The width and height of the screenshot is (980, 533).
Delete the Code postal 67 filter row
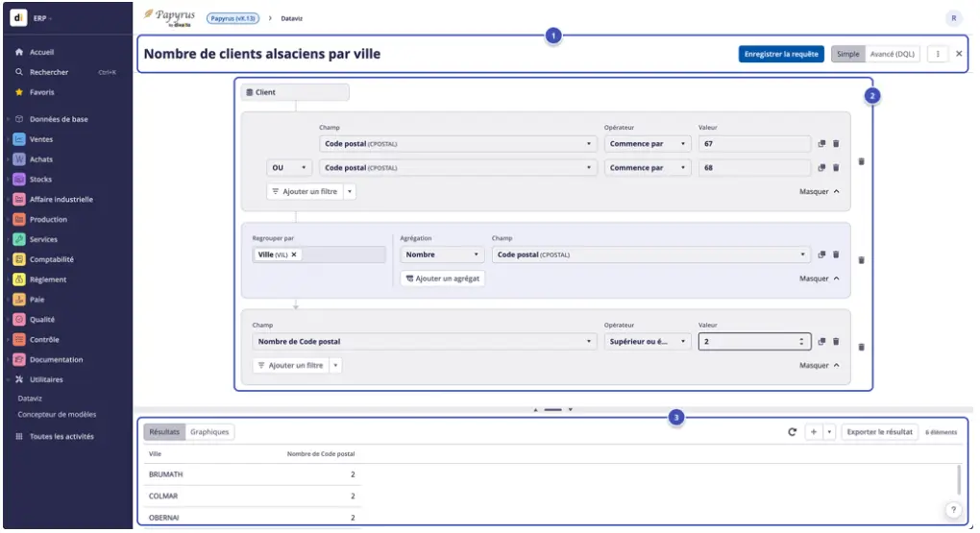(x=836, y=144)
